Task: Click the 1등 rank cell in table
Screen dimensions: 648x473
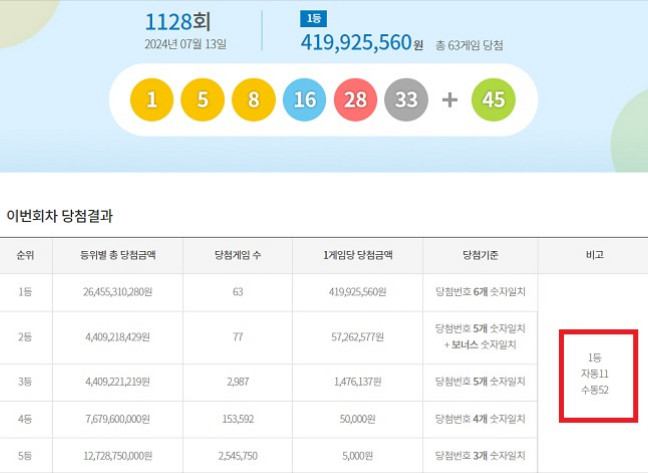Action: coord(25,292)
